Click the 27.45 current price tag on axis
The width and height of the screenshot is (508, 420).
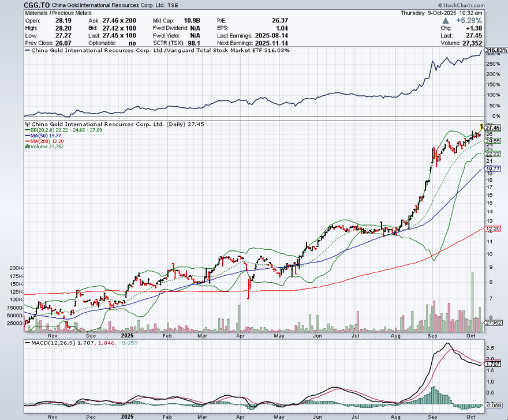pos(492,127)
